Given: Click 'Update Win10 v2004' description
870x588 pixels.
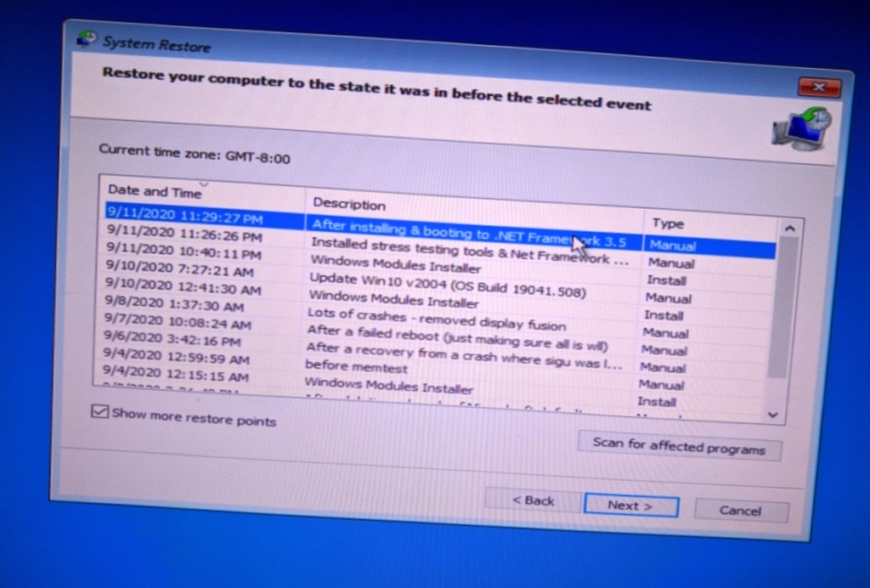Looking at the screenshot, I should [447, 285].
